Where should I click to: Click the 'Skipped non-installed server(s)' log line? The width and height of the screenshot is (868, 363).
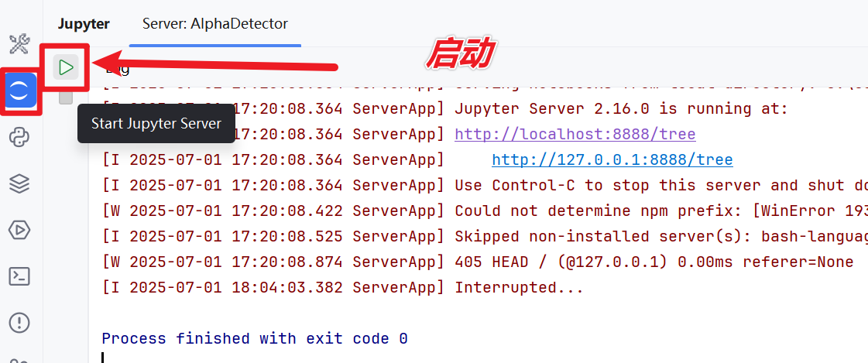click(x=485, y=236)
